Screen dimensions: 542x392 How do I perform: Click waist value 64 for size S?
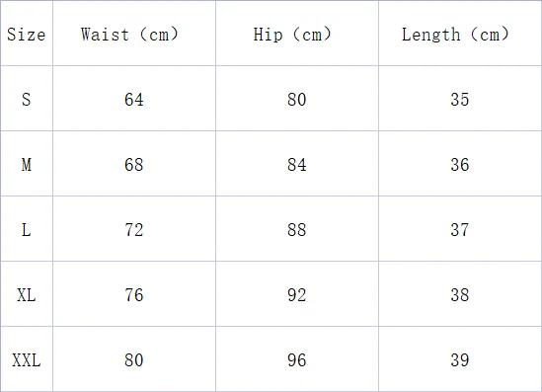pyautogui.click(x=134, y=100)
